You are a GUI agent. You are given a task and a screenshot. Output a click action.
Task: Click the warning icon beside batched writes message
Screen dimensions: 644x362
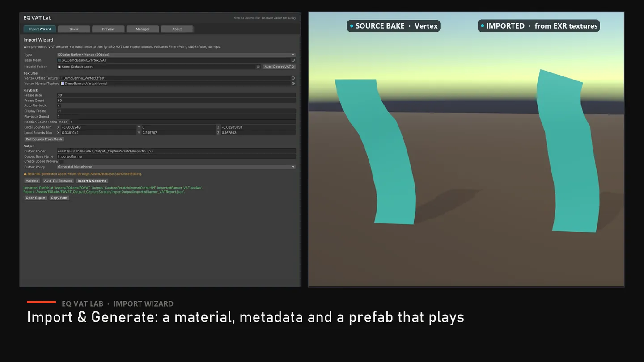(x=25, y=174)
